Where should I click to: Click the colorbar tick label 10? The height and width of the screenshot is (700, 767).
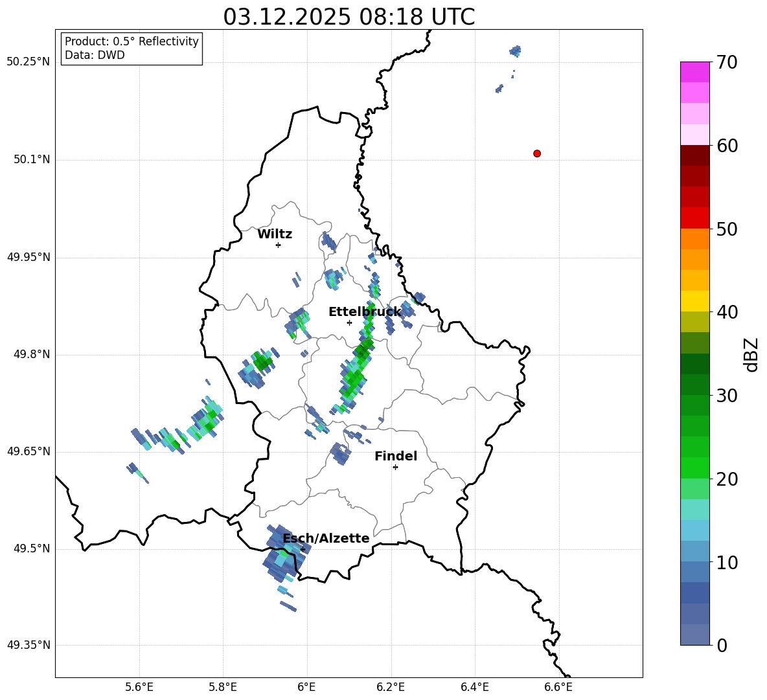pos(727,563)
